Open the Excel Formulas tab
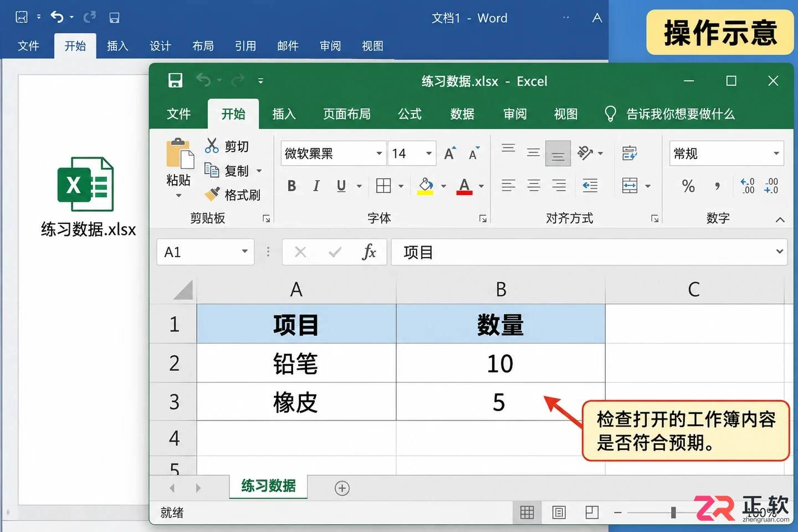This screenshot has height=532, width=798. 410,114
